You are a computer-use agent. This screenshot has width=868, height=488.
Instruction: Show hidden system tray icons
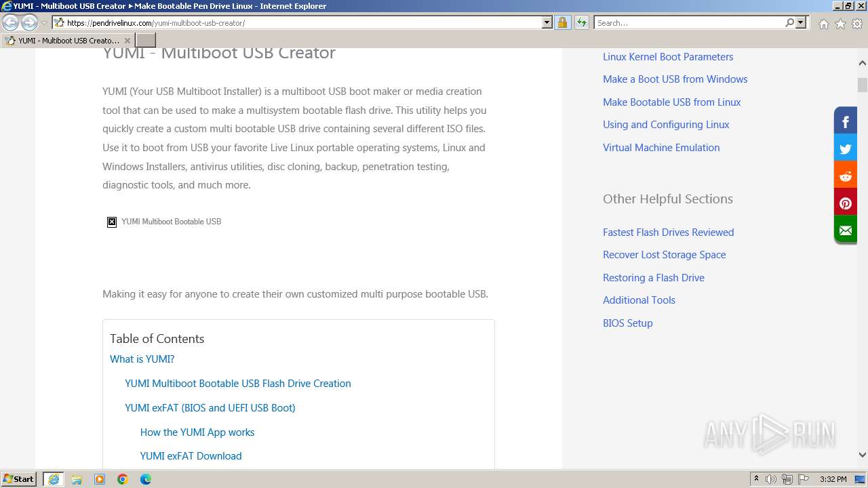(x=756, y=479)
